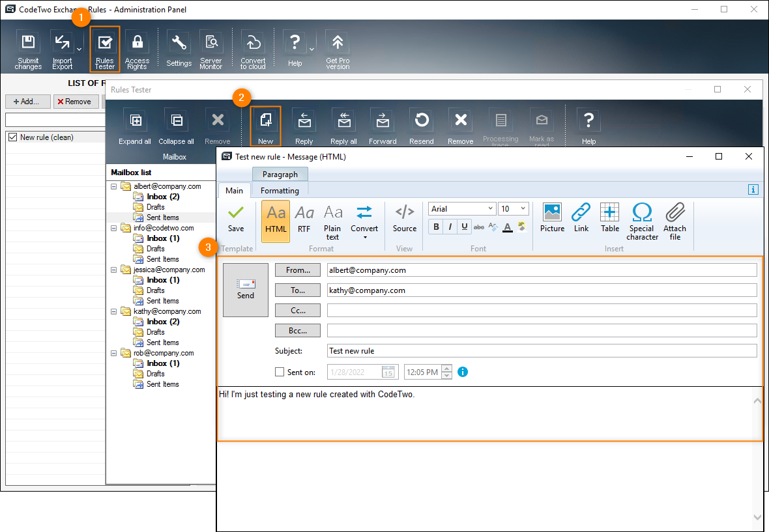
Task: Click Expand all in Rules Tester
Action: coord(135,126)
